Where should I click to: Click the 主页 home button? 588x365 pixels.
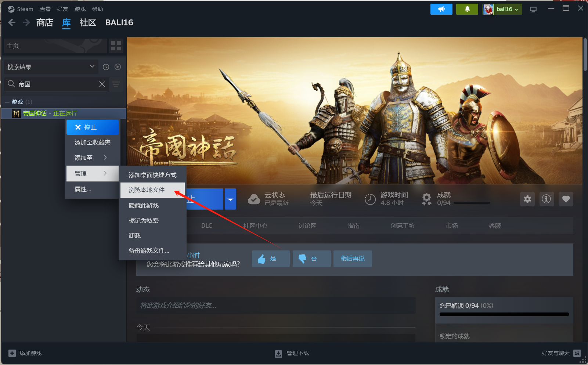coord(55,46)
